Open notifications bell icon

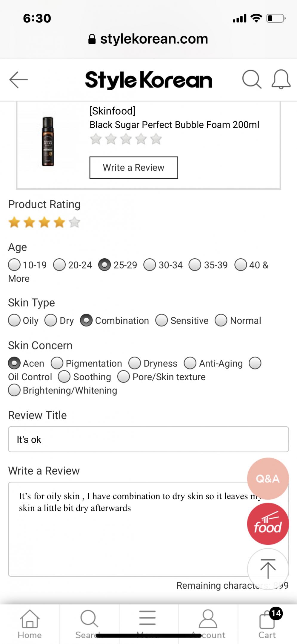(281, 80)
